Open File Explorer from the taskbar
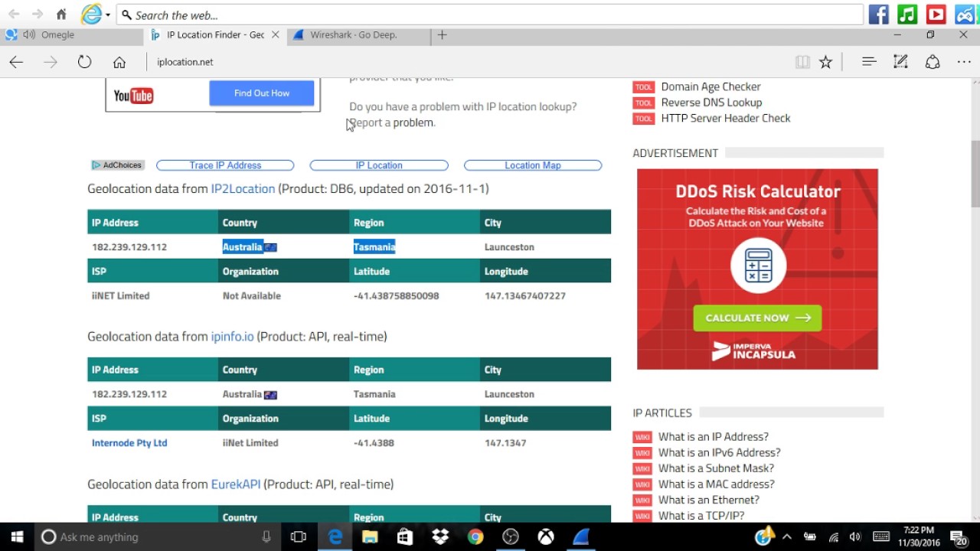The height and width of the screenshot is (551, 980). (370, 537)
